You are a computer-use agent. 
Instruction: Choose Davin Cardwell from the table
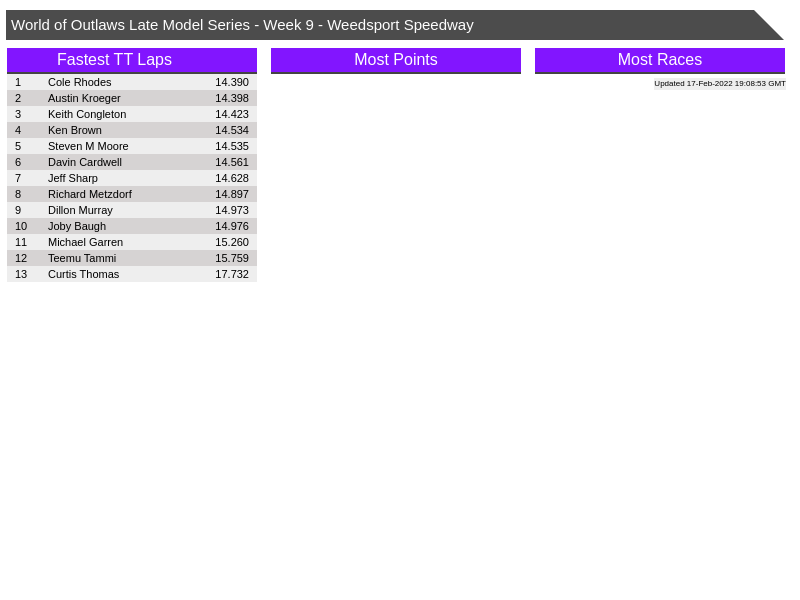click(x=85, y=162)
